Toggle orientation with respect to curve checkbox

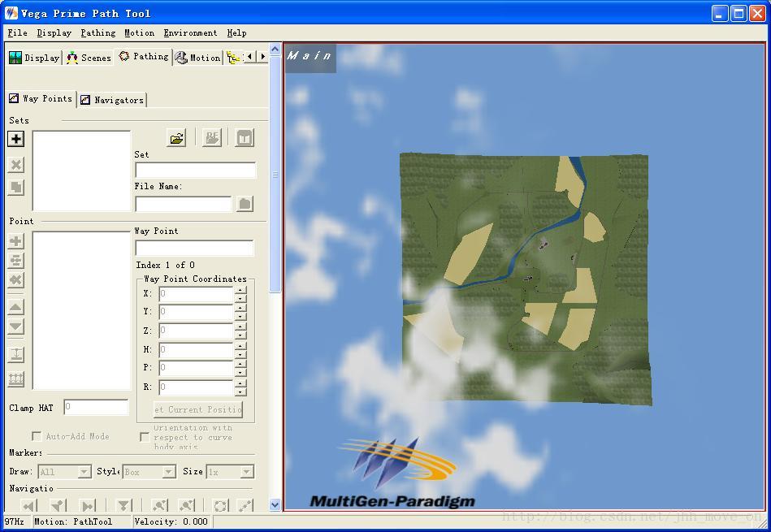[145, 437]
